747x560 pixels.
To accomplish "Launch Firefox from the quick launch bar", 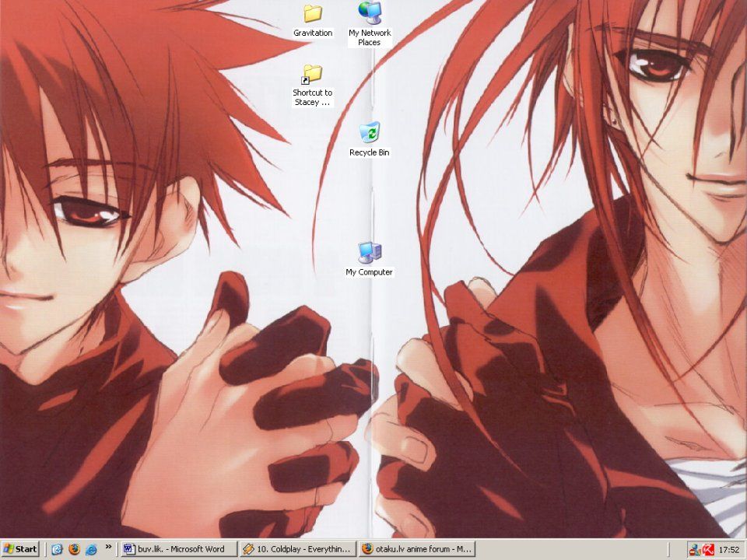I will tap(74, 549).
